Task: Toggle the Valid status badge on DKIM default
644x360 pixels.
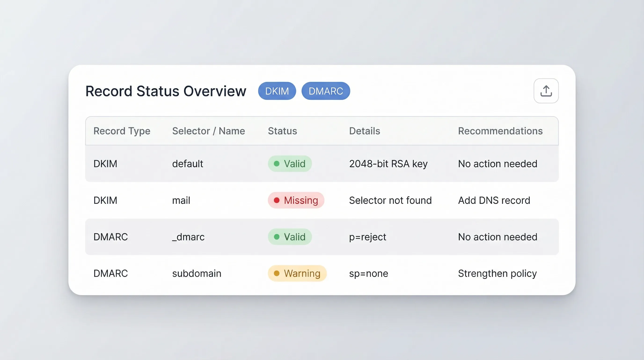Action: pos(290,164)
